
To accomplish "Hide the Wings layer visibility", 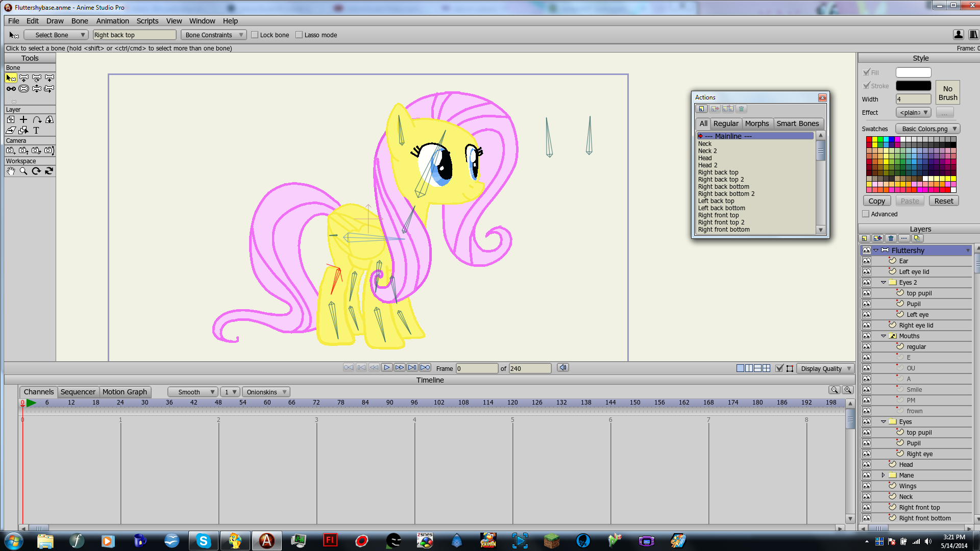I will coord(866,486).
